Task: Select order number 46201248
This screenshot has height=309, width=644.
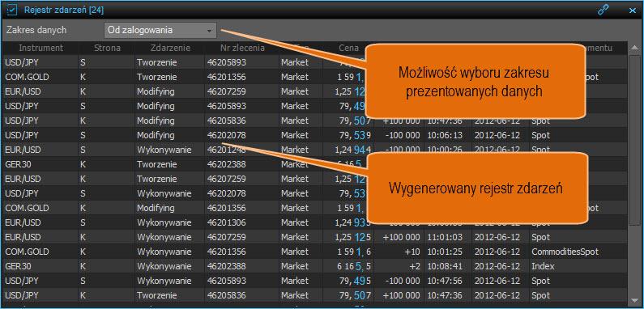Action: [x=226, y=150]
